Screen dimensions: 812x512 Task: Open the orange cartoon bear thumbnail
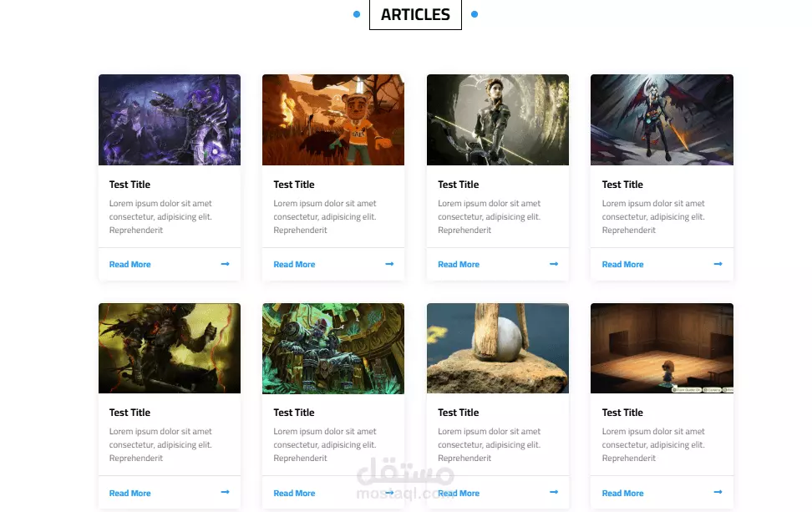point(333,119)
